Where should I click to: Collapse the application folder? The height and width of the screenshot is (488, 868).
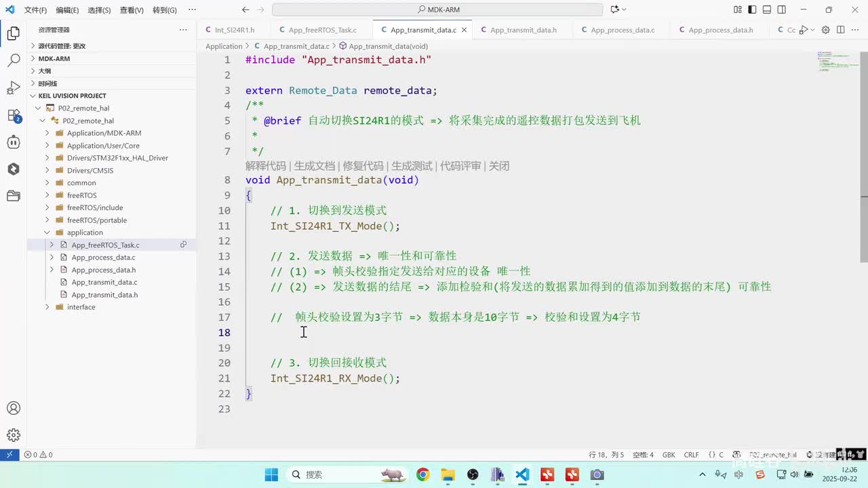click(111, 232)
